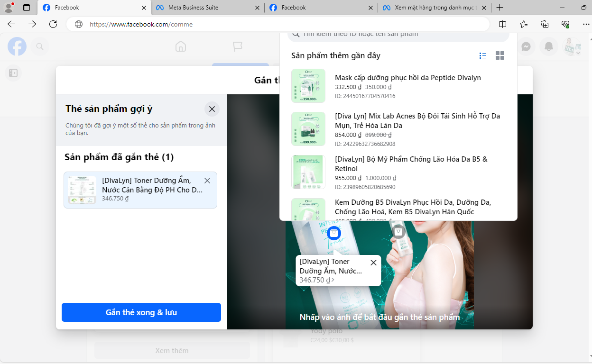Remove the tagged DivaLyn Toner product
The width and height of the screenshot is (592, 364).
tap(207, 181)
